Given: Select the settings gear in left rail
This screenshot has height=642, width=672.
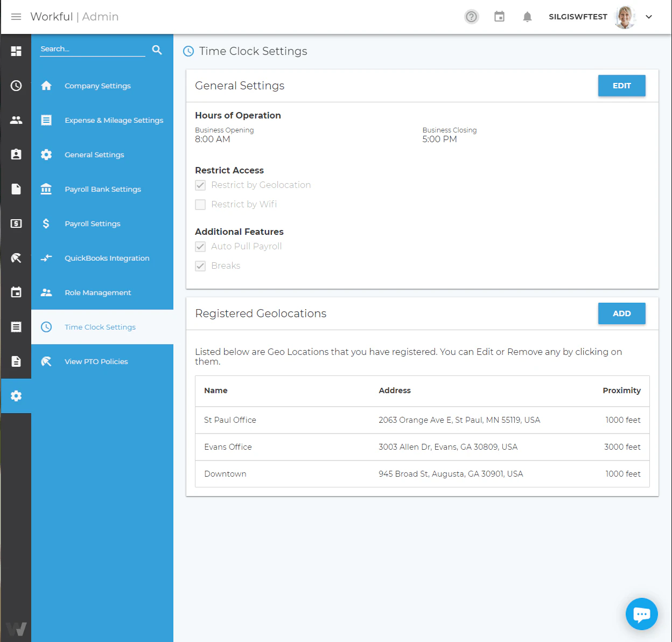Looking at the screenshot, I should tap(16, 396).
